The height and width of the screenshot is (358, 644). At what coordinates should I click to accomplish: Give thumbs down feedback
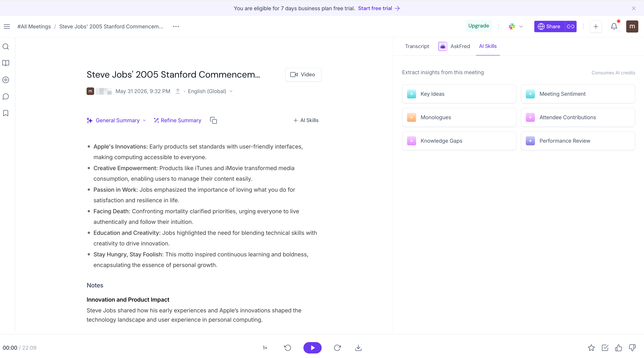pos(632,348)
